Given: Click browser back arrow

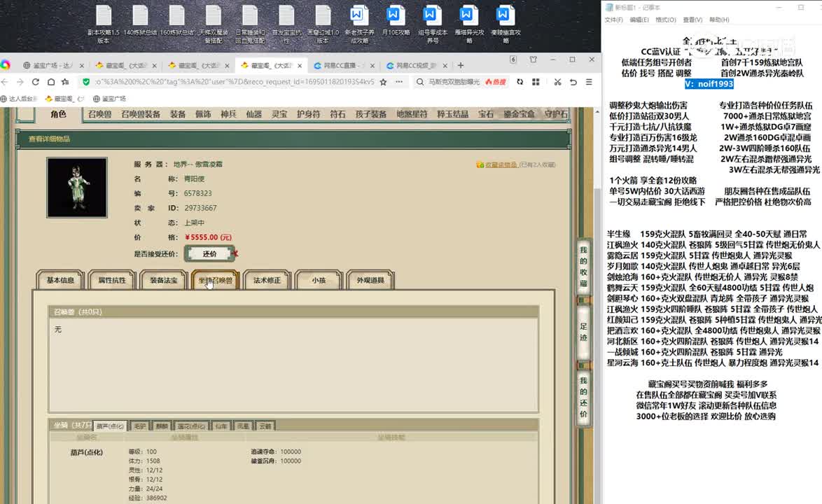Looking at the screenshot, I should [5, 82].
